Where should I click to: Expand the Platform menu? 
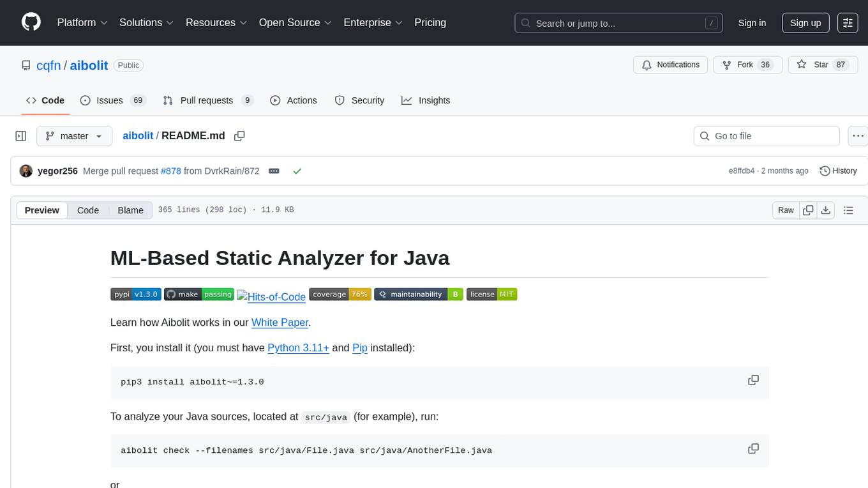(82, 22)
